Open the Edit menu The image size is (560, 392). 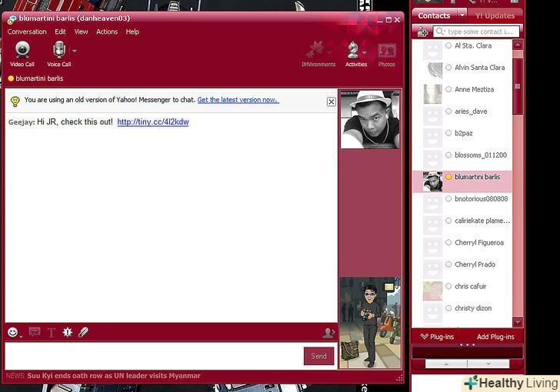pyautogui.click(x=60, y=32)
